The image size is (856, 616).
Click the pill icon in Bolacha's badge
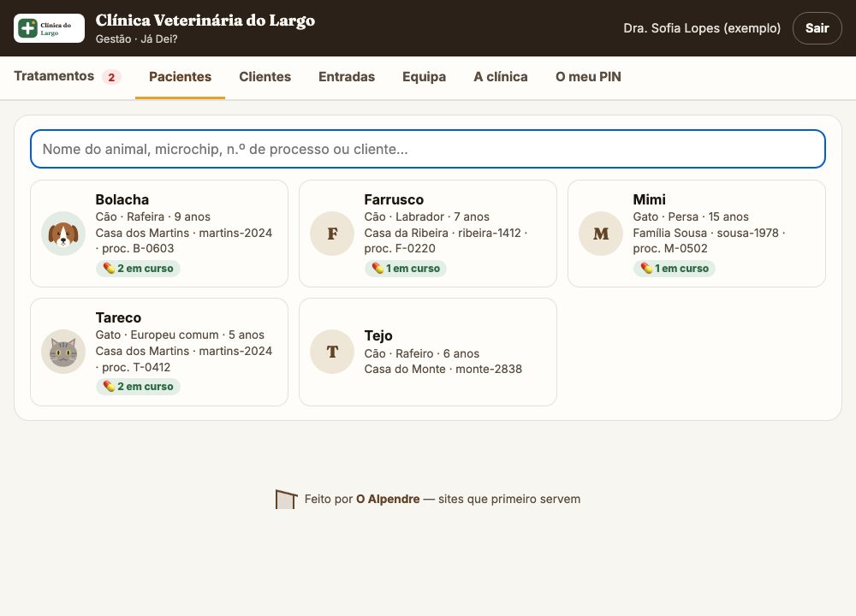(x=109, y=269)
